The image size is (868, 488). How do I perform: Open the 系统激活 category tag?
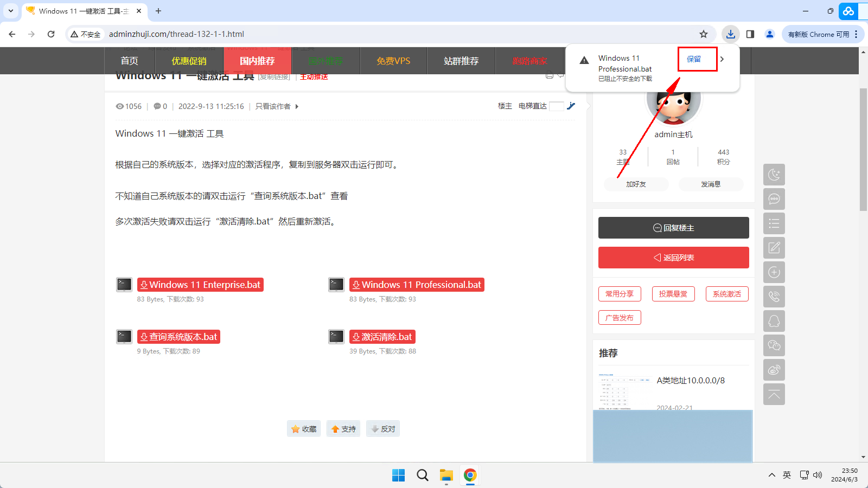727,294
